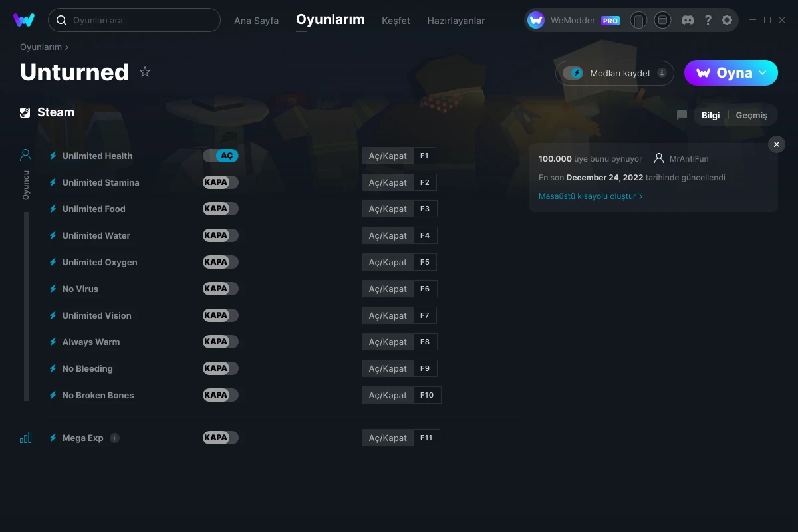Screen dimensions: 798x532
Task: Select the Oyuncu player category icon
Action: point(25,155)
